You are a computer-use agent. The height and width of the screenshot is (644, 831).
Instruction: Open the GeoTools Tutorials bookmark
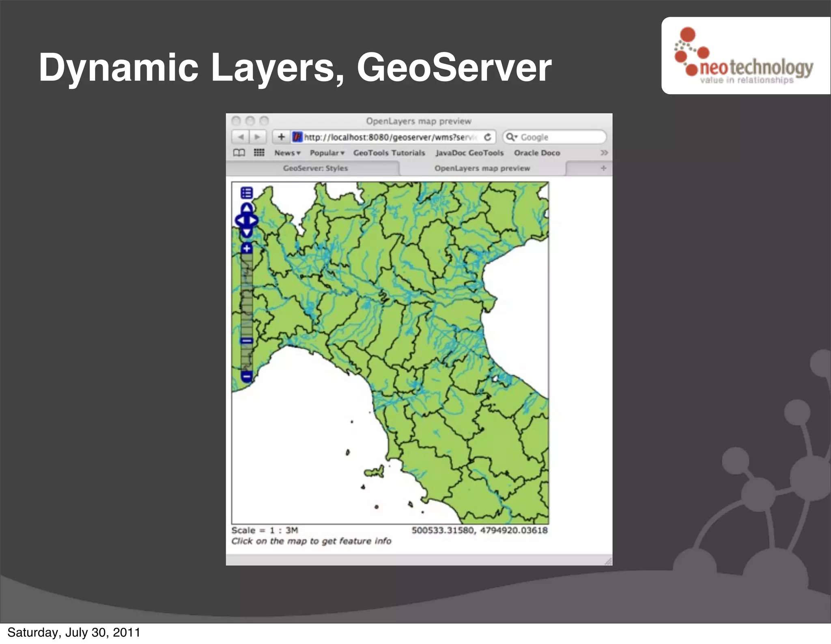[x=389, y=153]
